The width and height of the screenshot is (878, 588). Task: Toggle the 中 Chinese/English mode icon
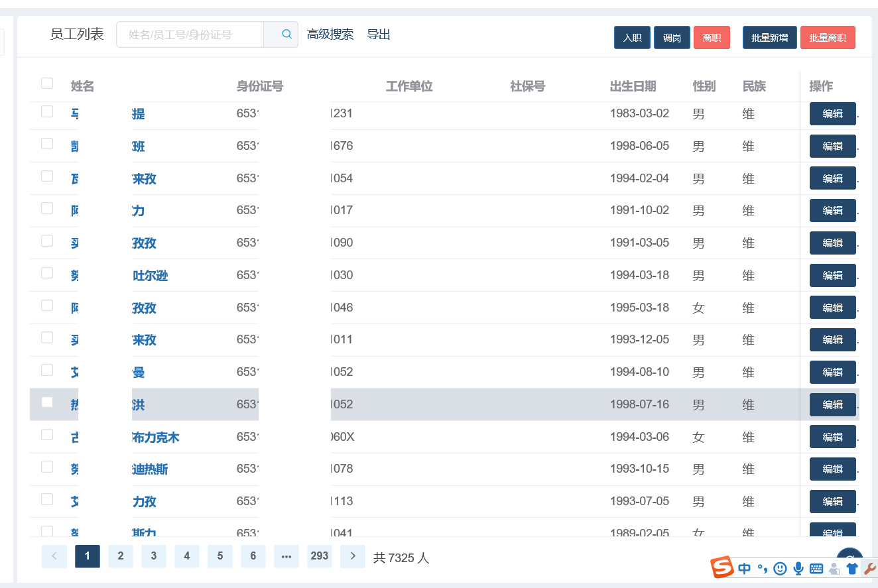[745, 569]
